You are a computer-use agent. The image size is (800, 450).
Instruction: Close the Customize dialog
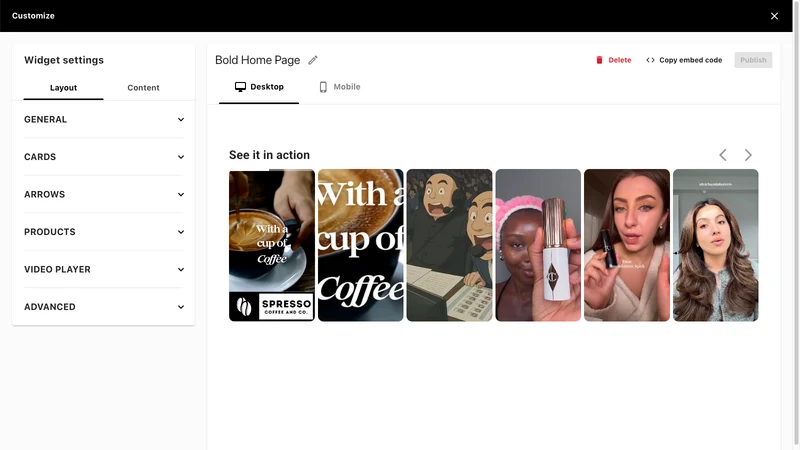click(x=774, y=16)
